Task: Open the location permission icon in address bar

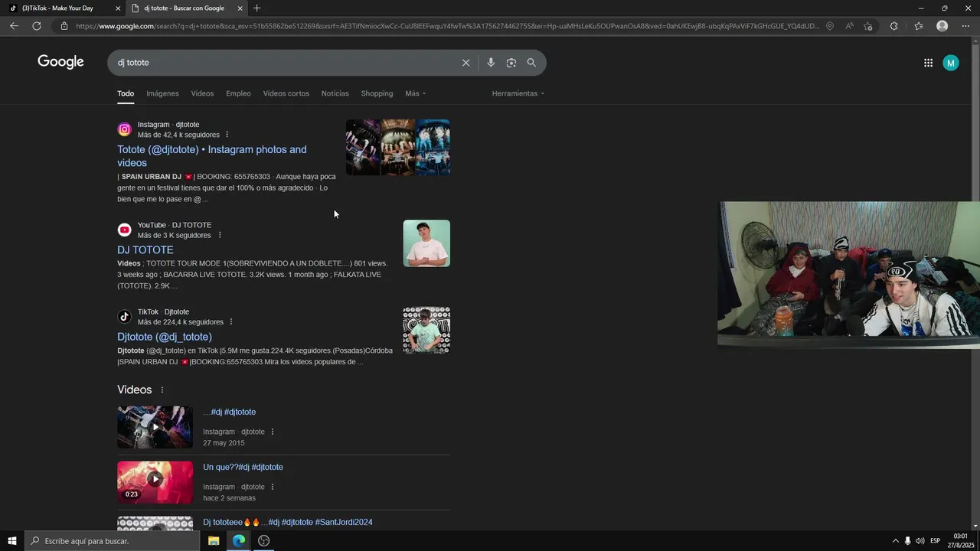Action: tap(830, 26)
